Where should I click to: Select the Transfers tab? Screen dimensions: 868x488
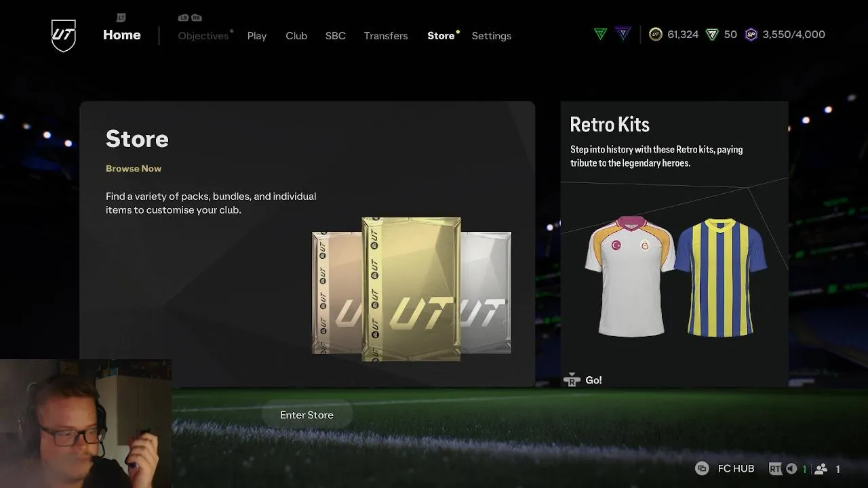386,36
